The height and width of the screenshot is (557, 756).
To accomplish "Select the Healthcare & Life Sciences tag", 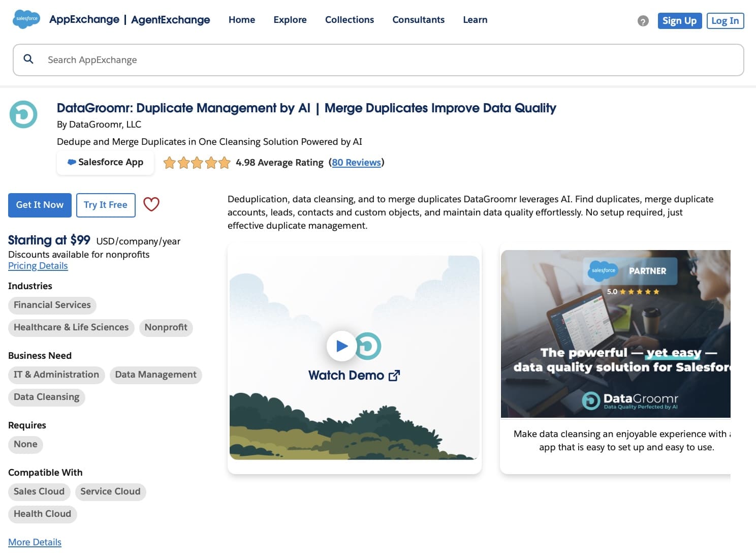I will [x=71, y=327].
